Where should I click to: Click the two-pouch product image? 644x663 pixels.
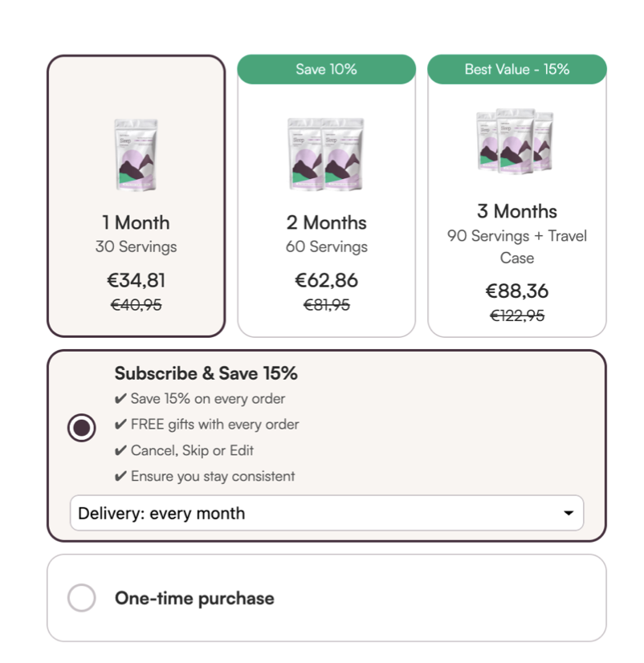326,155
